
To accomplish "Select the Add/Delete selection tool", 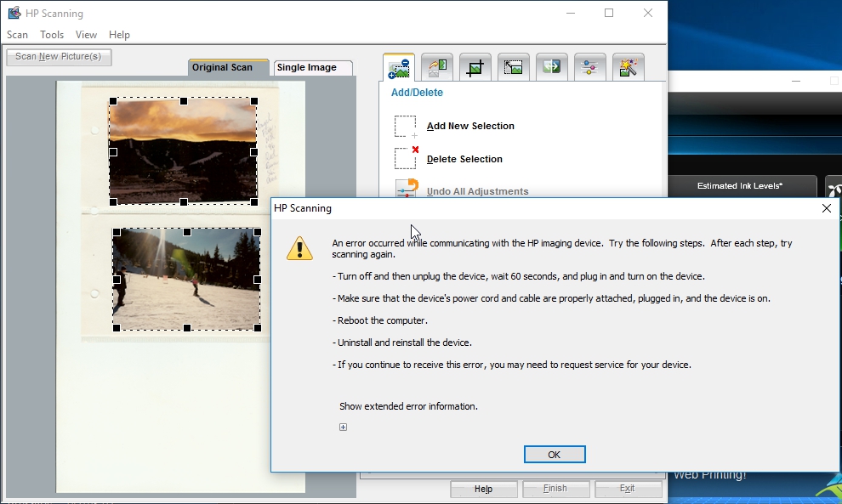I will [x=398, y=66].
